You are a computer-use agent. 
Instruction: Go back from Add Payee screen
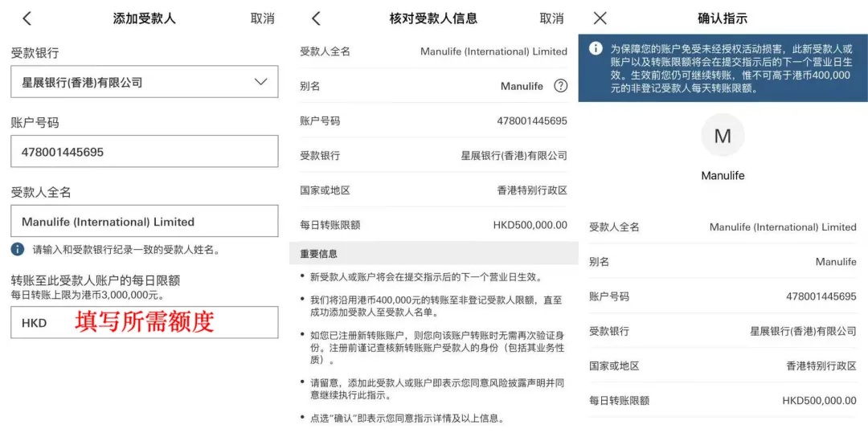pyautogui.click(x=27, y=18)
